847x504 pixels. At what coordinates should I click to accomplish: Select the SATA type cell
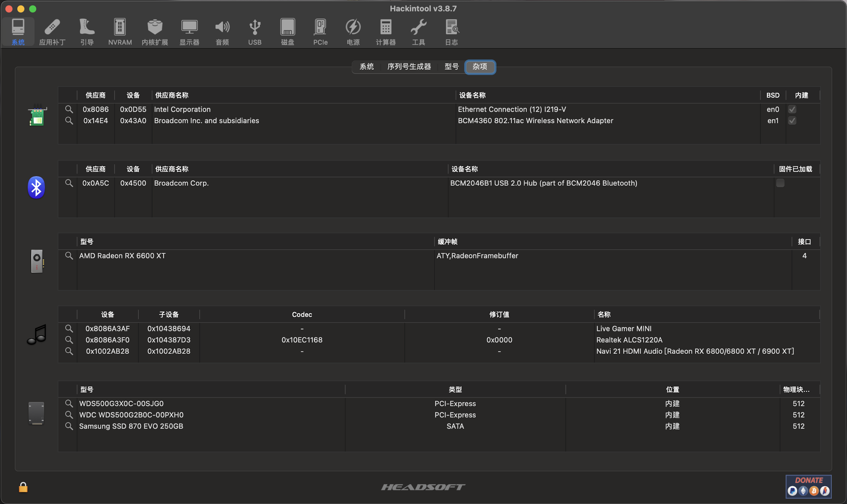455,426
